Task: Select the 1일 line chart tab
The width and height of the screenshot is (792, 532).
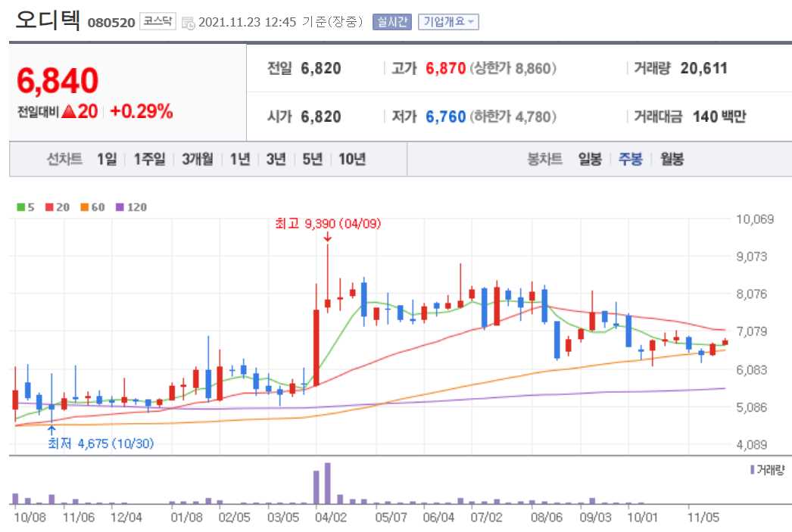Action: pyautogui.click(x=107, y=160)
